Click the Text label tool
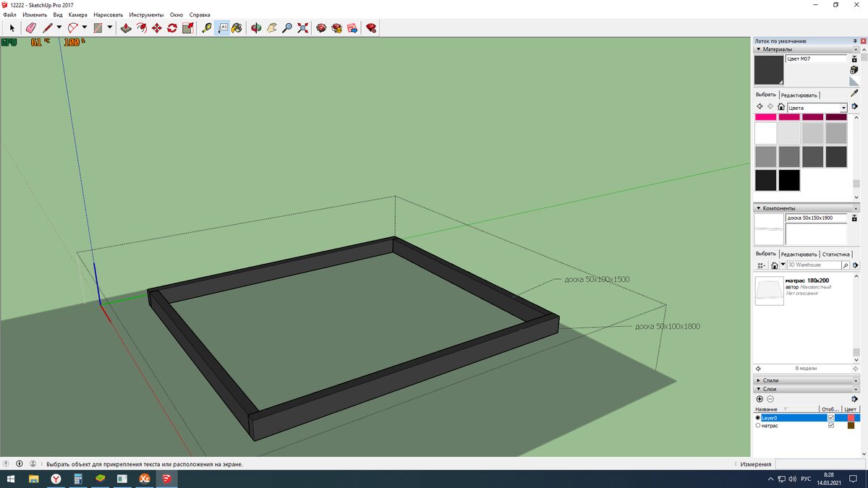Viewport: 868px width, 488px height. point(223,28)
